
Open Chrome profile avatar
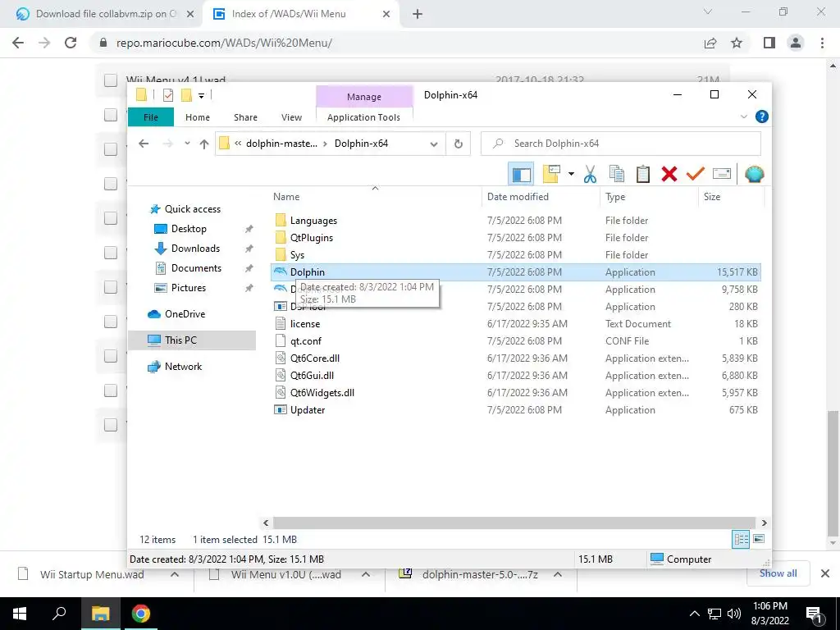click(796, 43)
